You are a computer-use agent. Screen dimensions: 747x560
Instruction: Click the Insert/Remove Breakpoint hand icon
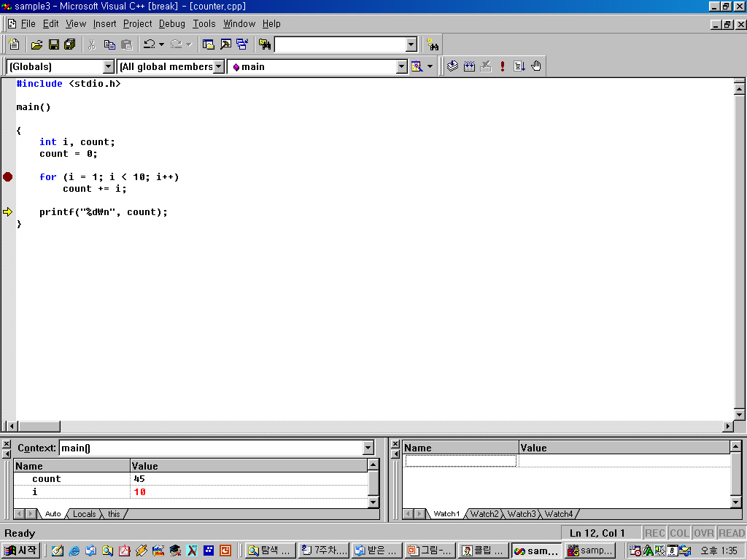(536, 66)
